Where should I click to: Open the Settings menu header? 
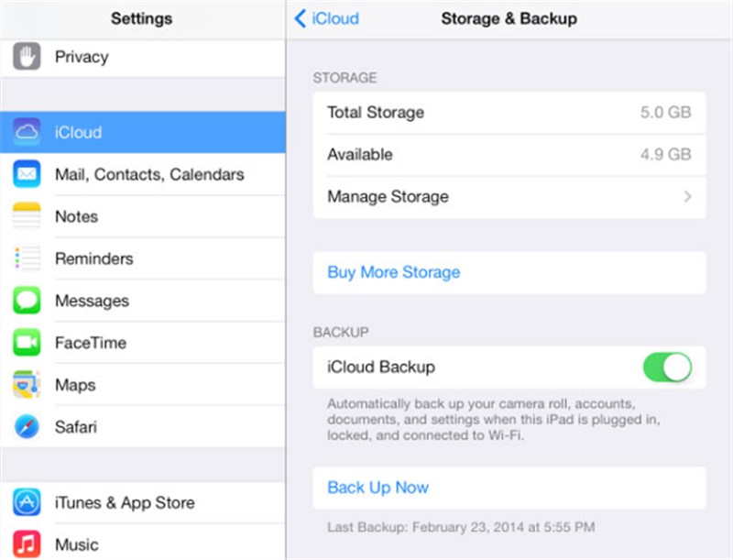pos(141,17)
